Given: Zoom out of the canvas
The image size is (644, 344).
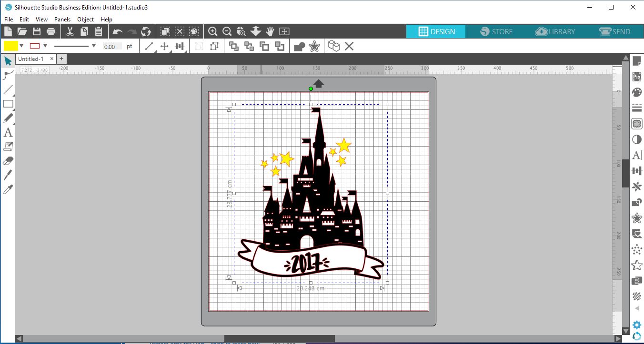Looking at the screenshot, I should (227, 31).
